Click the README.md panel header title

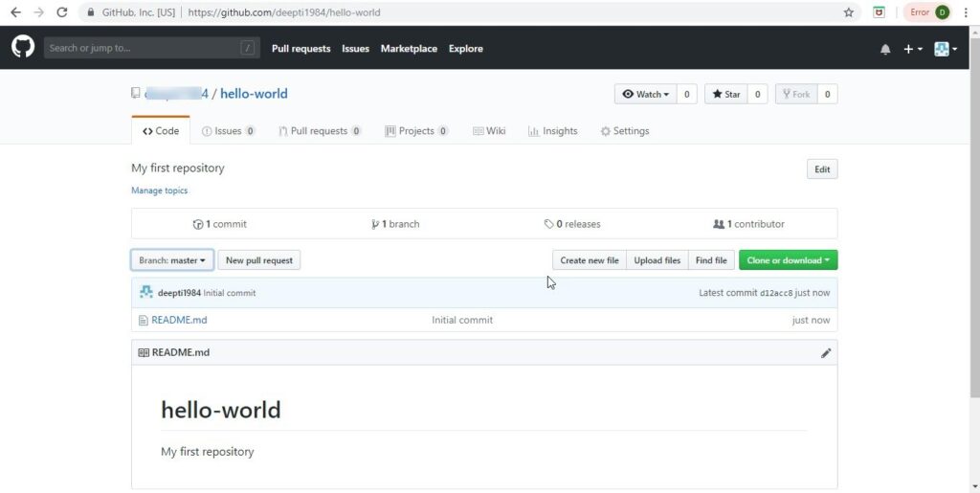(181, 352)
